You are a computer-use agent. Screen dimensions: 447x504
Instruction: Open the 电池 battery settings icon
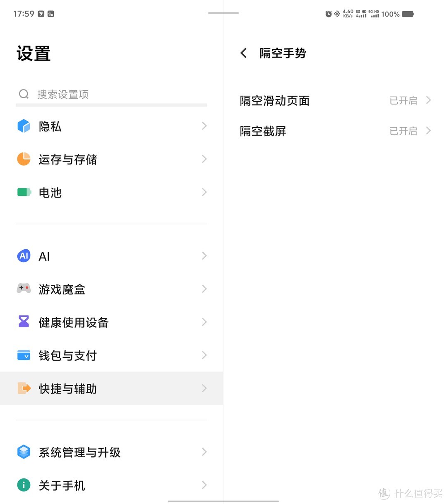[x=24, y=192]
